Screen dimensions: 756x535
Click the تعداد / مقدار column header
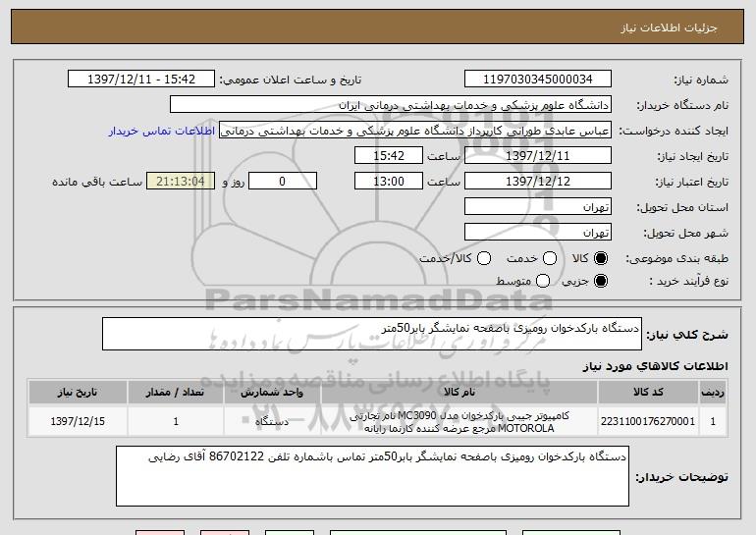pos(176,393)
